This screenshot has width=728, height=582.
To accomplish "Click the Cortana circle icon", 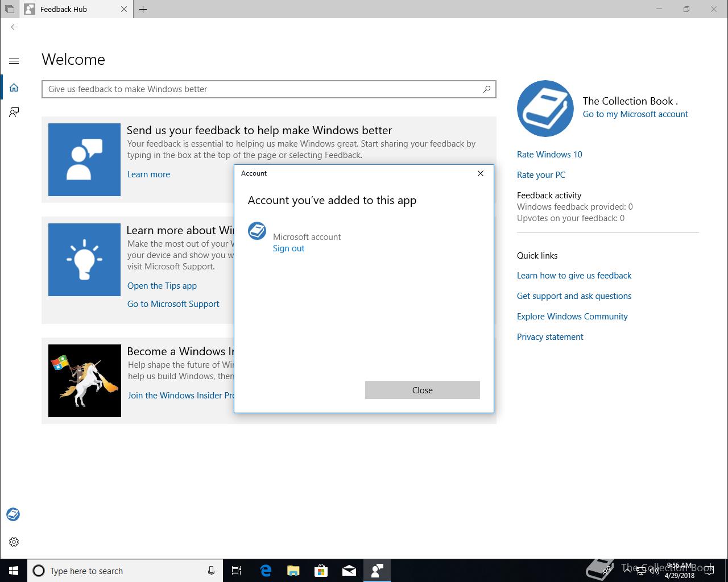I will point(39,571).
